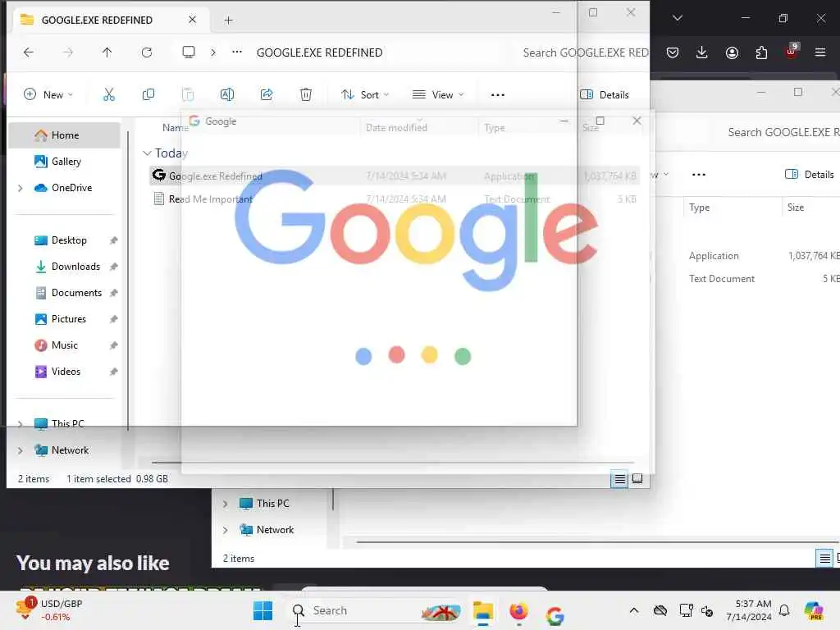Open the New dropdown menu
The height and width of the screenshot is (630, 840).
click(x=48, y=95)
